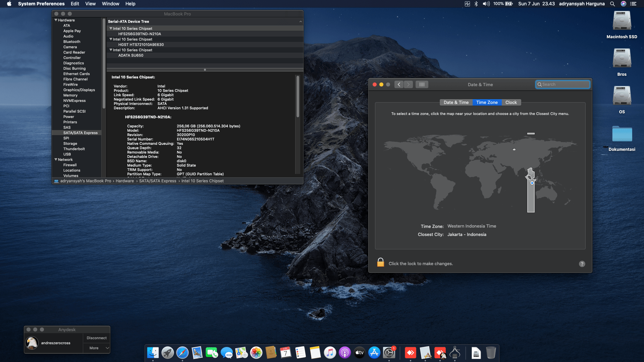Image resolution: width=644 pixels, height=362 pixels.
Task: Open Safari from the dock
Action: [182, 353]
